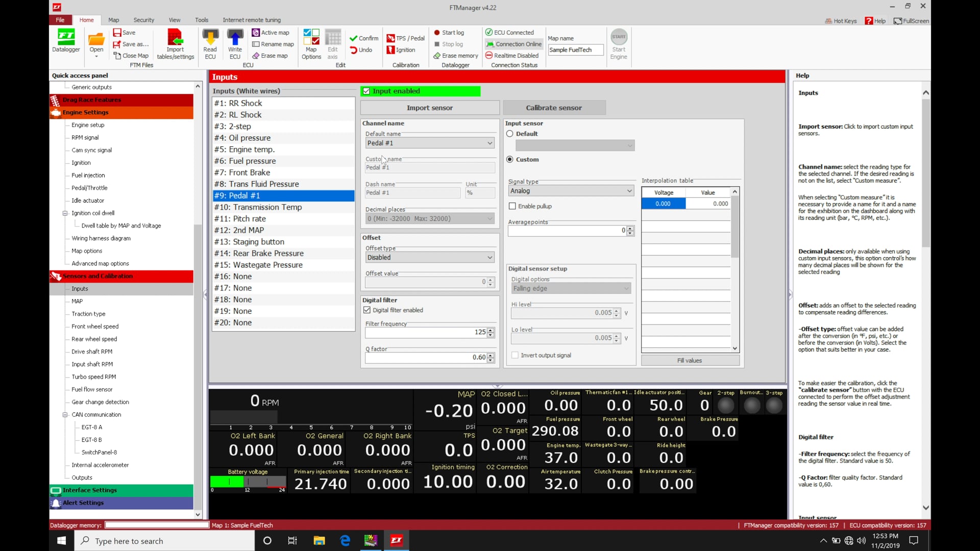Open Microsoft Edge from taskbar
The height and width of the screenshot is (551, 980).
click(x=345, y=541)
